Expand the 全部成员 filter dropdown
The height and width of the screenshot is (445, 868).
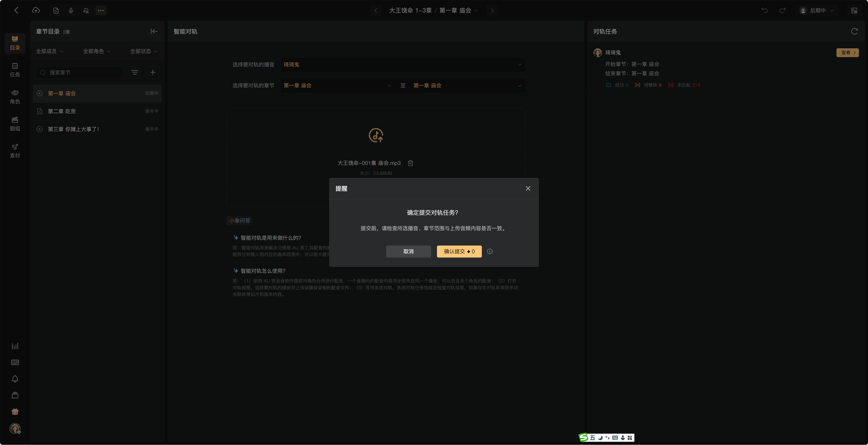(50, 51)
